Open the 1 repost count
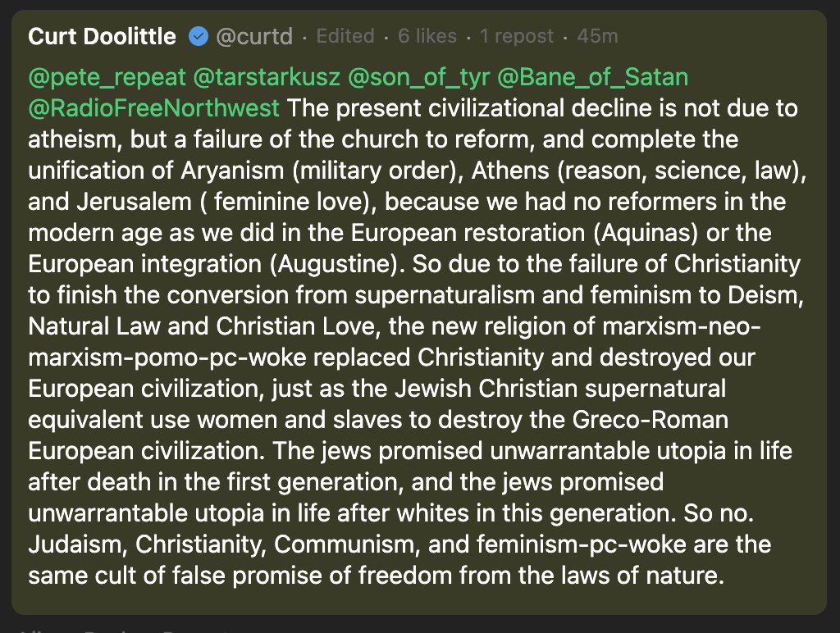Screen dimensions: 840x633 click(517, 37)
